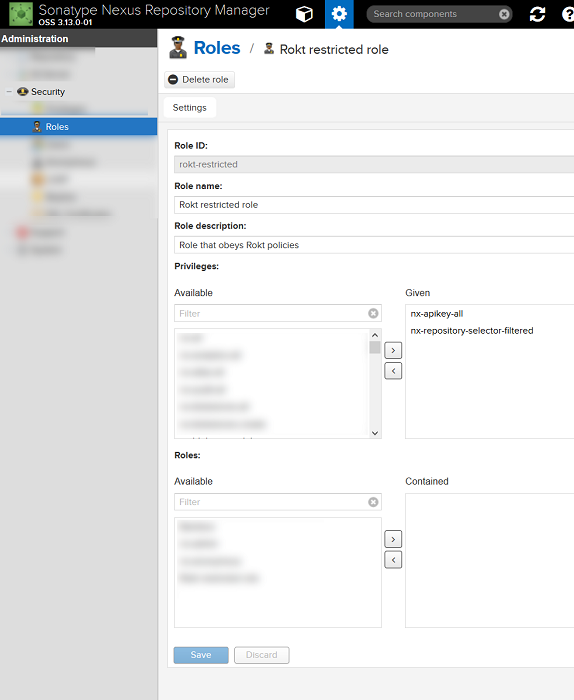Image resolution: width=574 pixels, height=700 pixels.
Task: Click the Role name field
Action: [x=374, y=205]
